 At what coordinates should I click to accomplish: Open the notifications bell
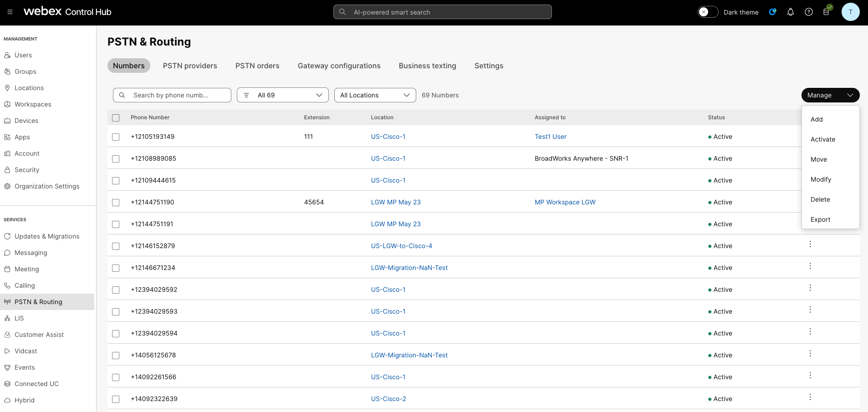click(791, 12)
